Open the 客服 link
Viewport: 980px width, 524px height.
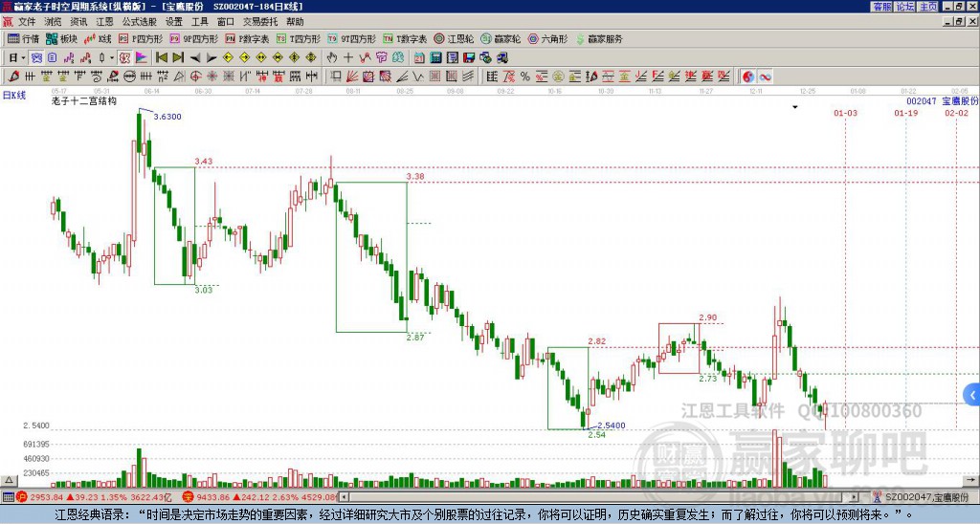[x=881, y=7]
